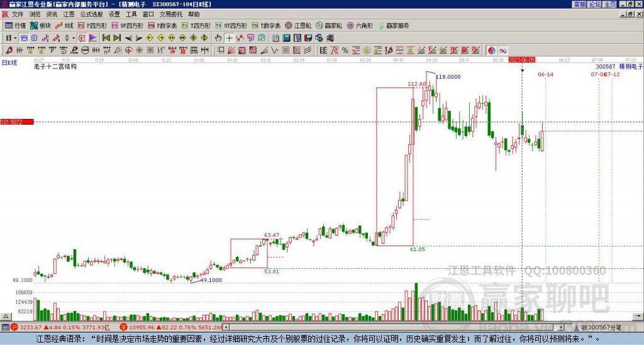Toggle the crosshair cursor tool

pos(229,38)
